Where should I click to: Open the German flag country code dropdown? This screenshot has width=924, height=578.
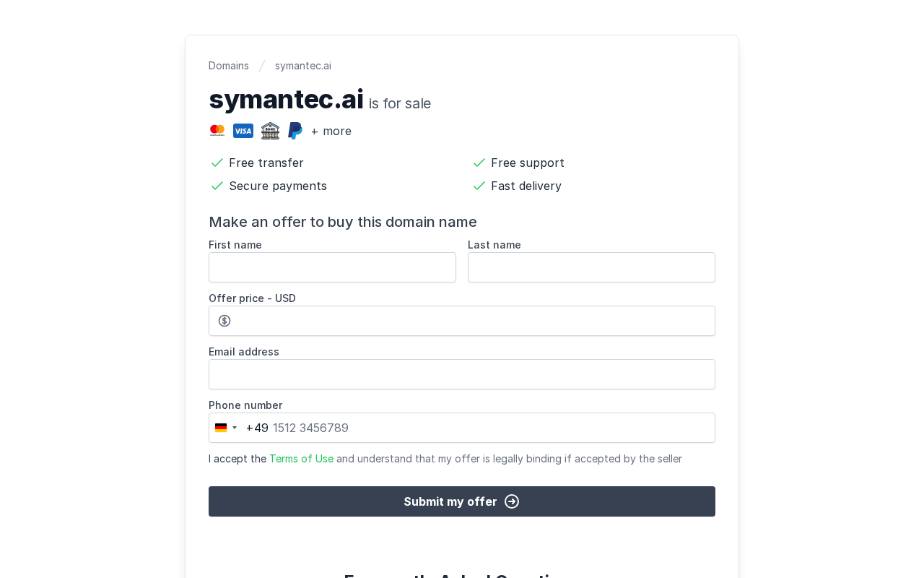coord(226,428)
